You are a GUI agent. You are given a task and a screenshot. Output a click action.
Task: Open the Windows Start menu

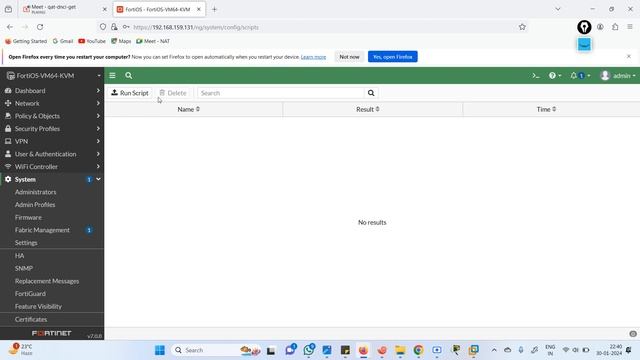click(x=160, y=350)
